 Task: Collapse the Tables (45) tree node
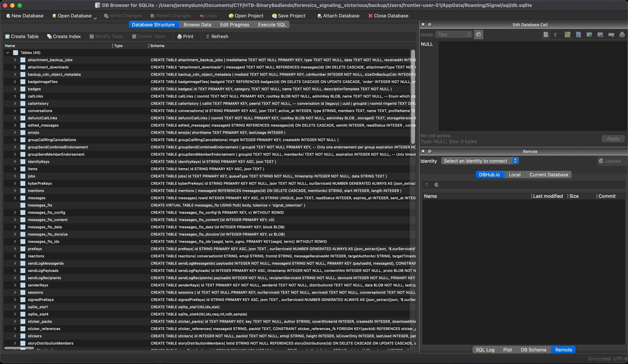[7, 52]
